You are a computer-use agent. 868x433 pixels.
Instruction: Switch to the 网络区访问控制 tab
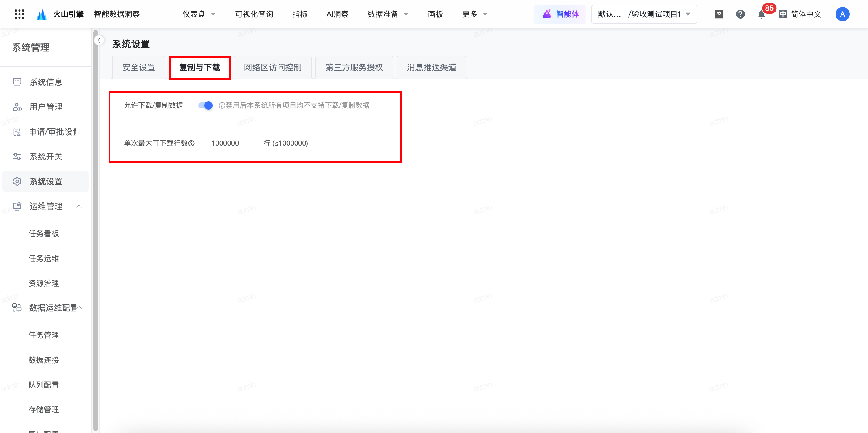[x=273, y=67]
